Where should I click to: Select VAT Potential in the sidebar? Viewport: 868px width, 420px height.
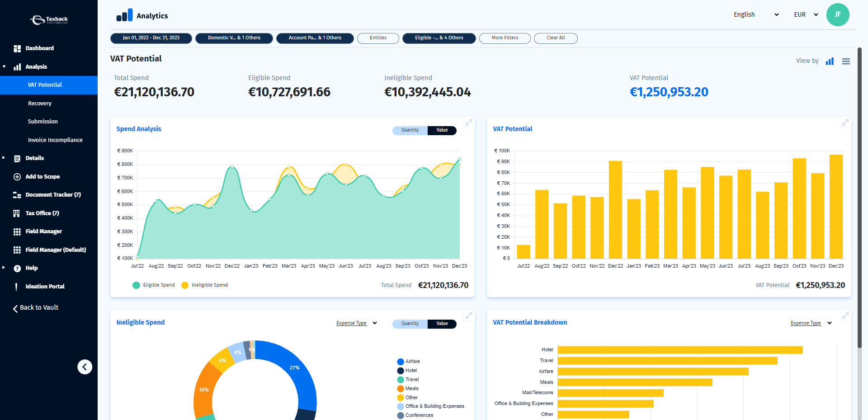point(49,85)
